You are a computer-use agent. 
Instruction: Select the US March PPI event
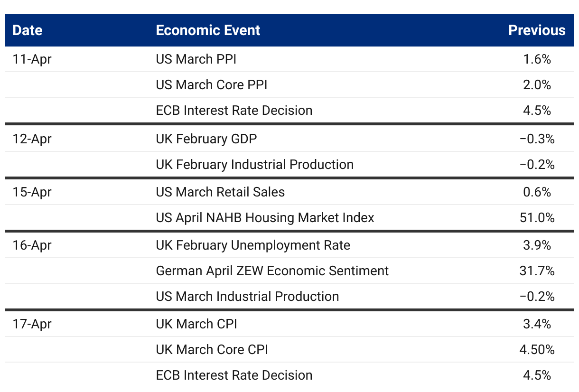point(196,59)
